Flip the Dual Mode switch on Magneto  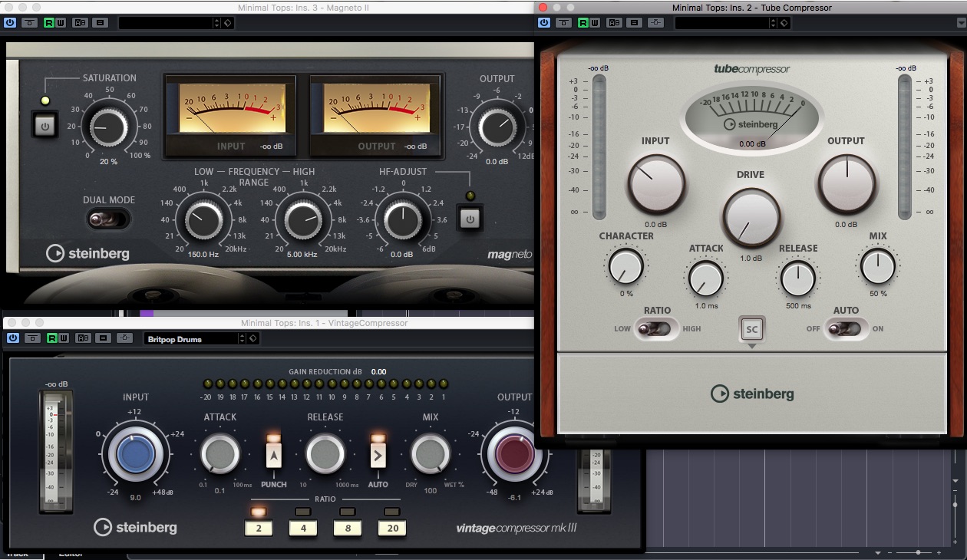[108, 220]
